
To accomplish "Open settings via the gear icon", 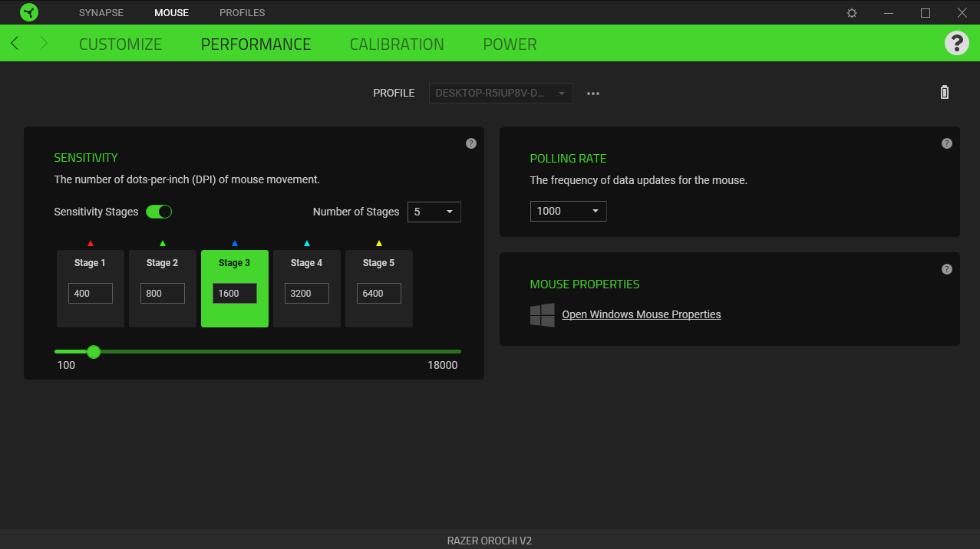I will [x=851, y=13].
